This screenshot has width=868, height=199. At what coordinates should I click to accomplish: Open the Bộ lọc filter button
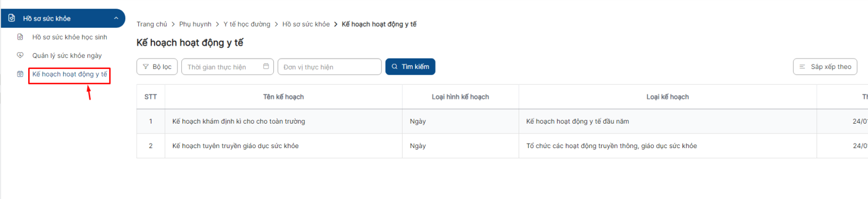point(157,67)
